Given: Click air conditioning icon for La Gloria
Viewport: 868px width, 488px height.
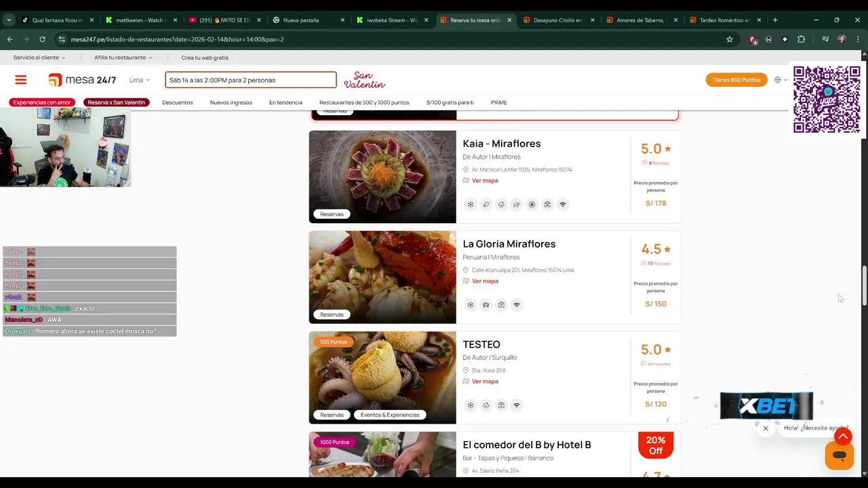Looking at the screenshot, I should point(470,305).
